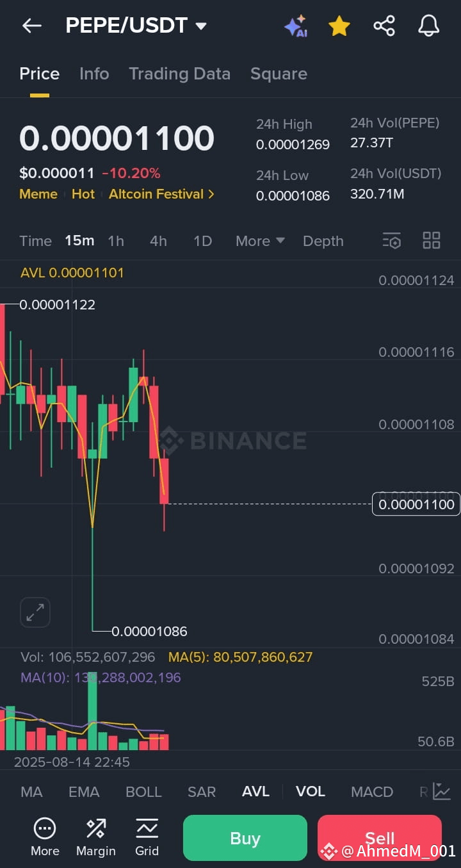
Task: Toggle the MACD indicator
Action: coord(372,792)
